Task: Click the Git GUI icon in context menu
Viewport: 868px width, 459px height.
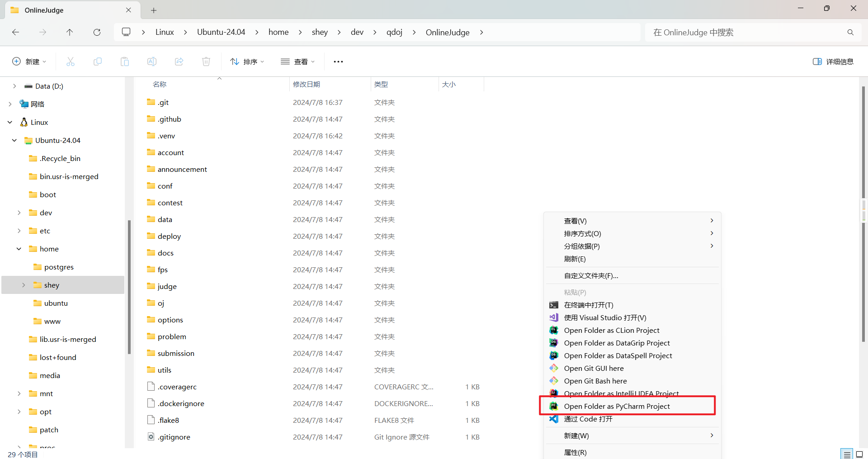Action: [x=554, y=369]
